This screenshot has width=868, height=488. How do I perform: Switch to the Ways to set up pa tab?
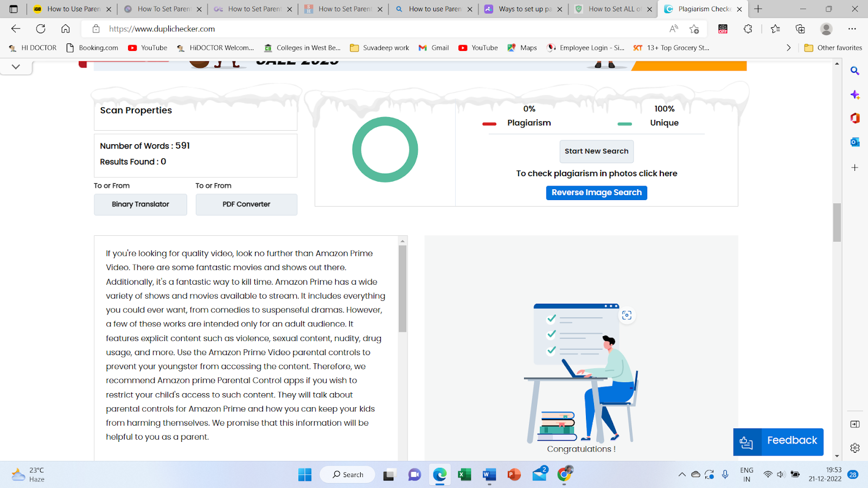[524, 9]
